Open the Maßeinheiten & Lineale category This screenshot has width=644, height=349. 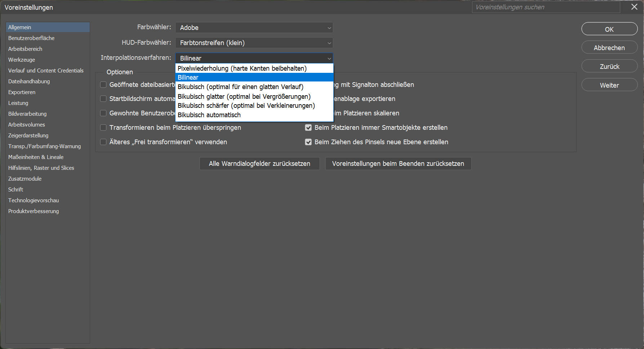[x=48, y=157]
